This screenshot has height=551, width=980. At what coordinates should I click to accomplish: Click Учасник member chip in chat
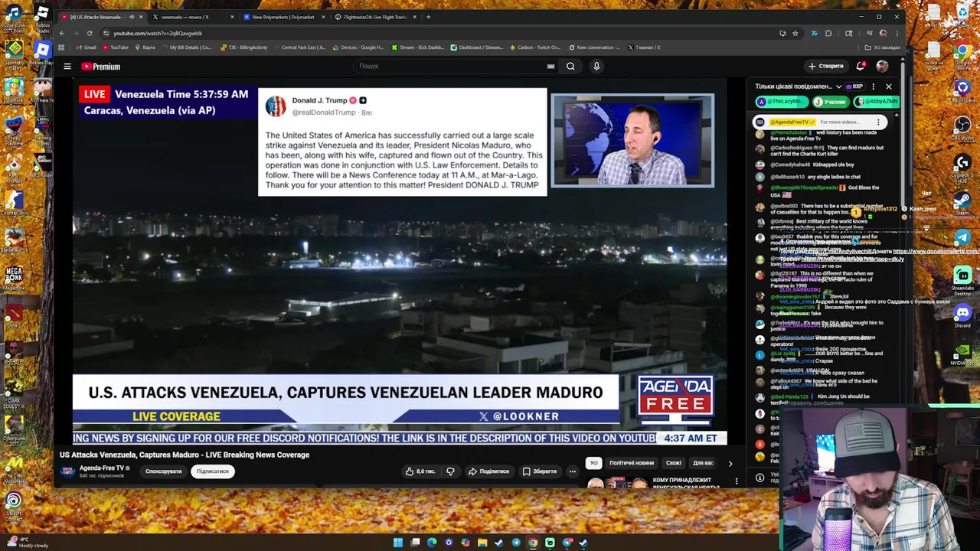click(x=831, y=102)
